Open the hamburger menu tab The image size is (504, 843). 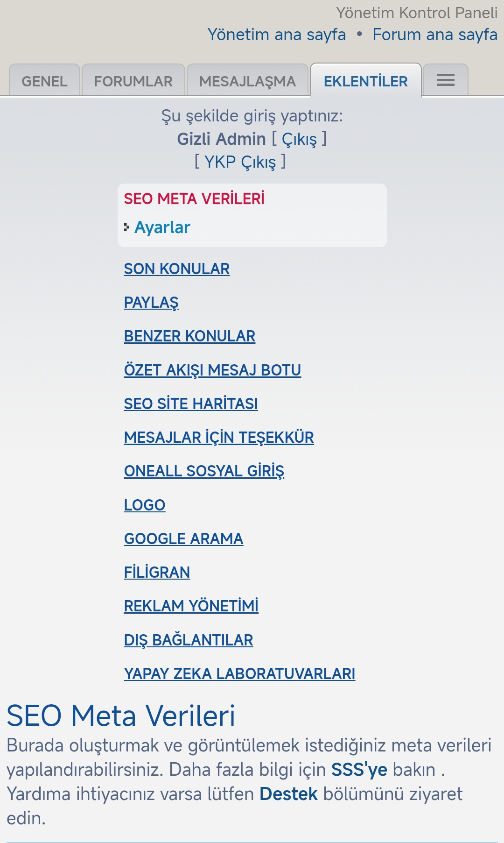[x=445, y=80]
